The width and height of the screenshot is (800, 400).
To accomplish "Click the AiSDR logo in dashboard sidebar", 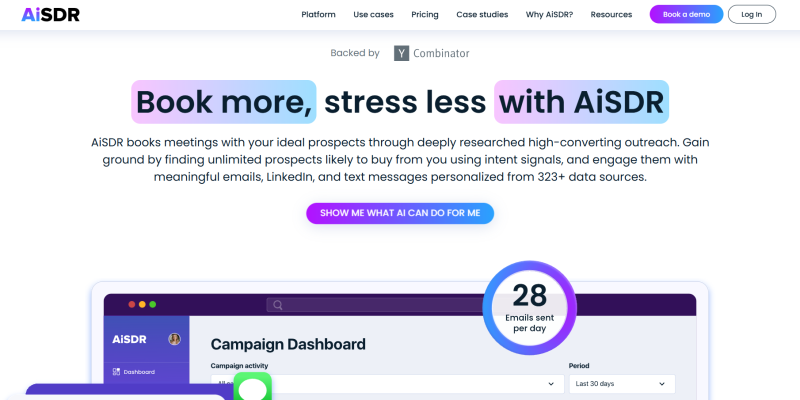I will (129, 339).
